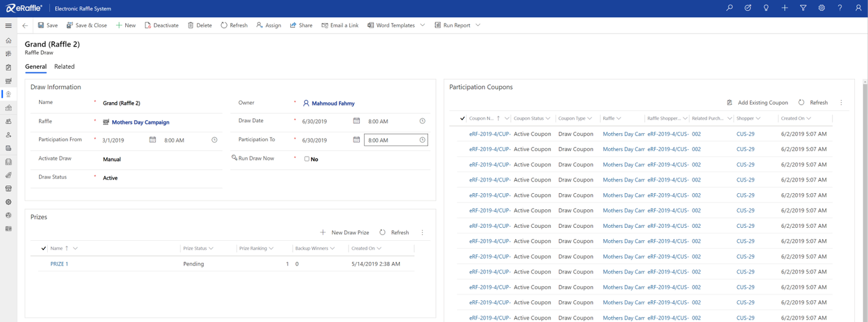868x322 pixels.
Task: Click the search magnifier icon in header
Action: (x=729, y=8)
